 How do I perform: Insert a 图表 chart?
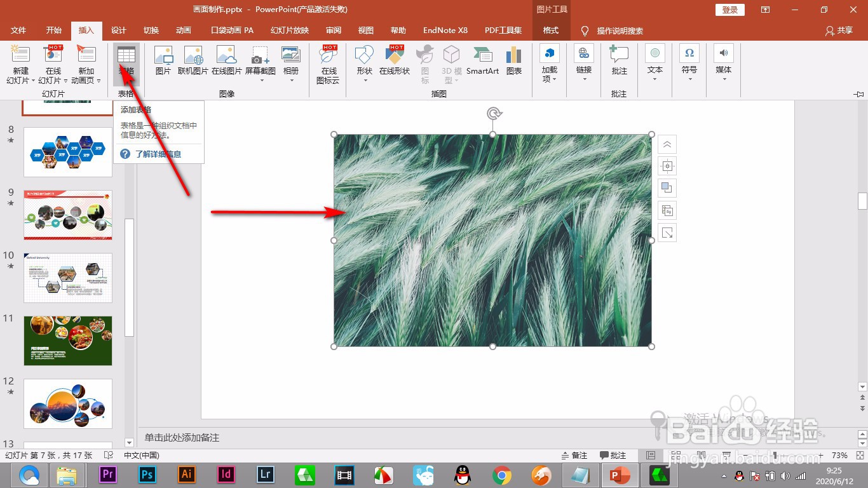[x=514, y=61]
